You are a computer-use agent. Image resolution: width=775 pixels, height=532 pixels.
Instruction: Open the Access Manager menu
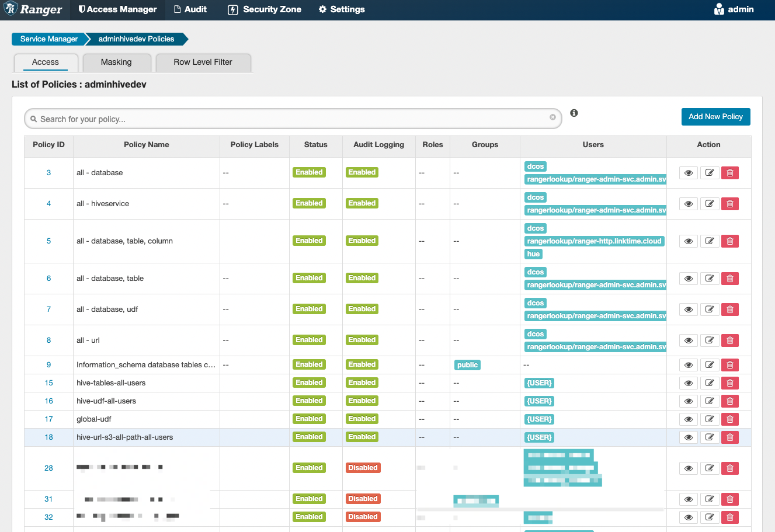[117, 9]
